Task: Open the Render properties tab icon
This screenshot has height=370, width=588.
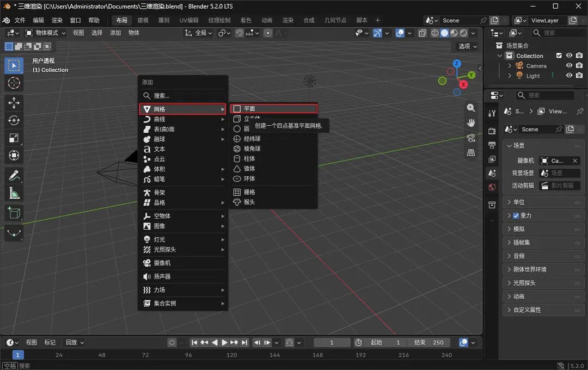Action: pos(492,131)
